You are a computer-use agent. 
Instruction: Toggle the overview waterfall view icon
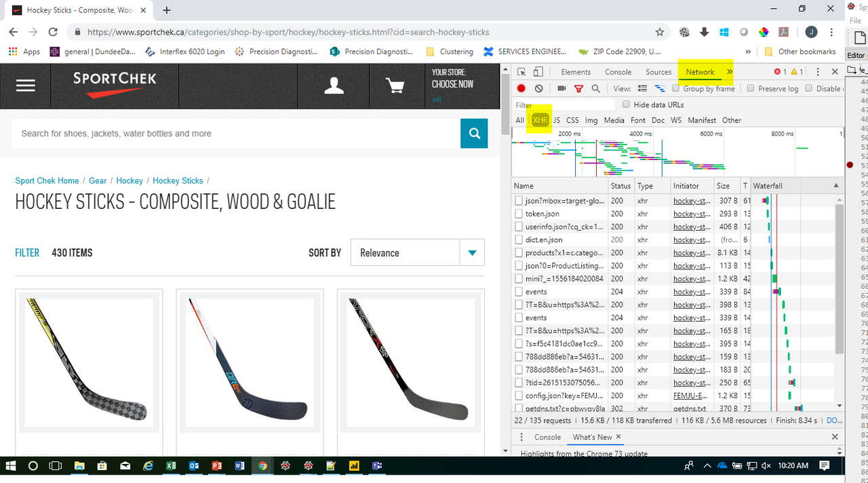(x=659, y=88)
